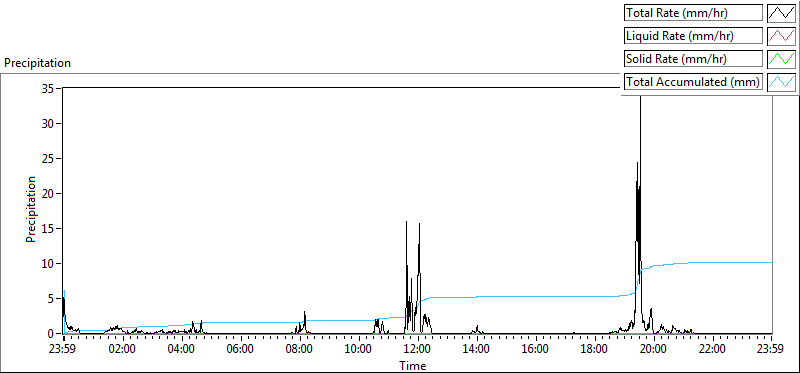The image size is (800, 373).
Task: Select the Liquid Rate (mm/hr) legend label
Action: click(693, 36)
